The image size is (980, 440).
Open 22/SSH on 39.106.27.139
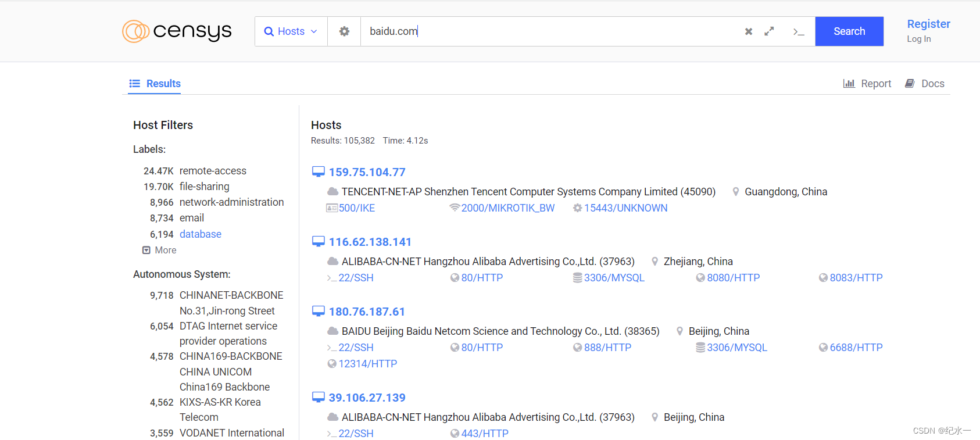[x=356, y=434]
